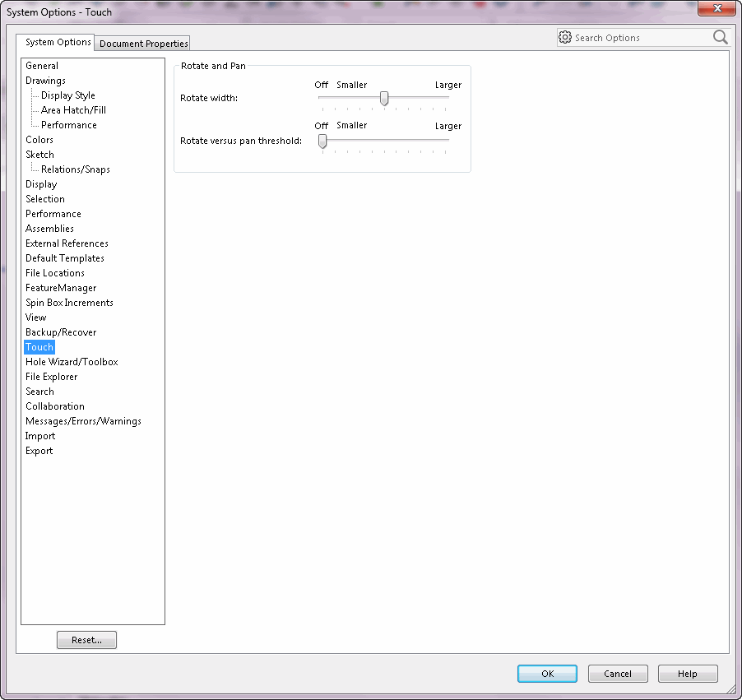
Task: Select Sketch in the options list
Action: 39,155
